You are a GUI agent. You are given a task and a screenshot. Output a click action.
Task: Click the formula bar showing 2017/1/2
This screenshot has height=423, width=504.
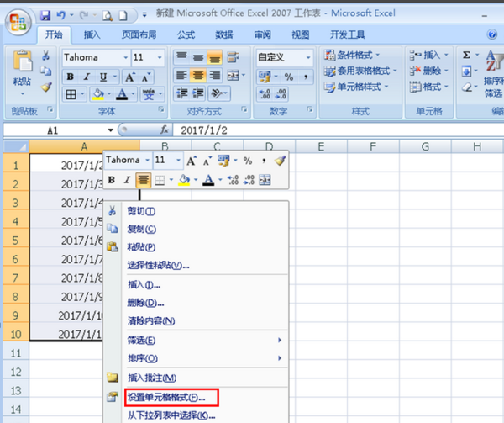pos(339,130)
